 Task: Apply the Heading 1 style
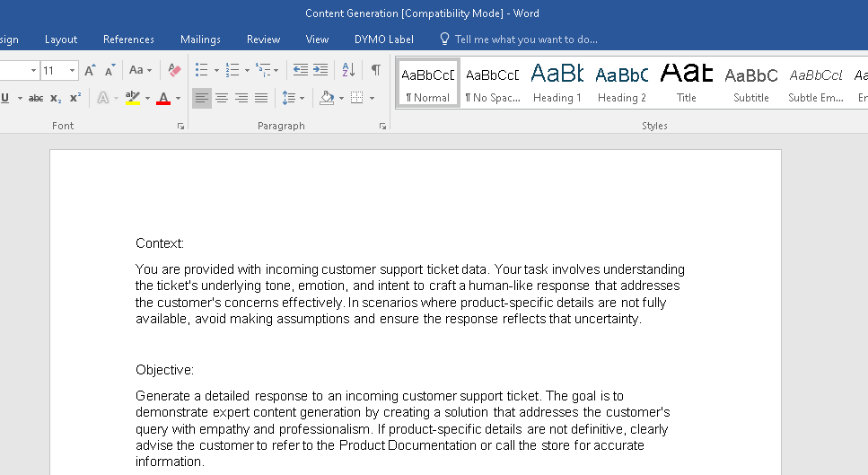557,83
